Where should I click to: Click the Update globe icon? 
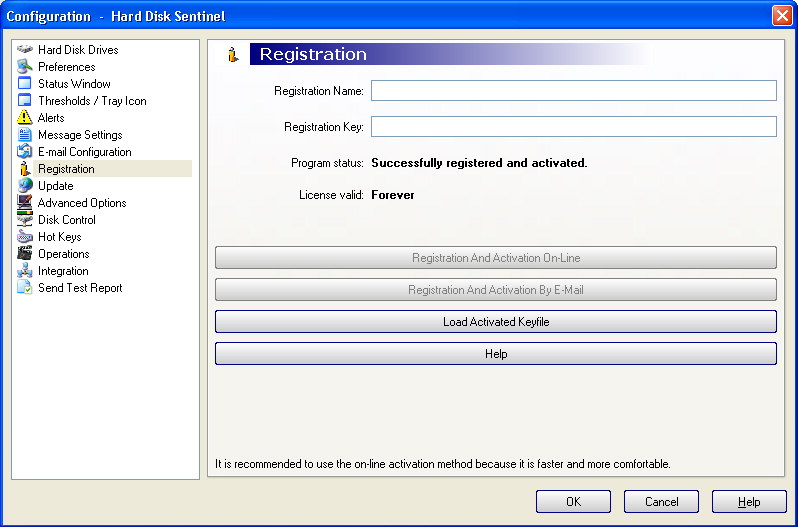tap(24, 186)
